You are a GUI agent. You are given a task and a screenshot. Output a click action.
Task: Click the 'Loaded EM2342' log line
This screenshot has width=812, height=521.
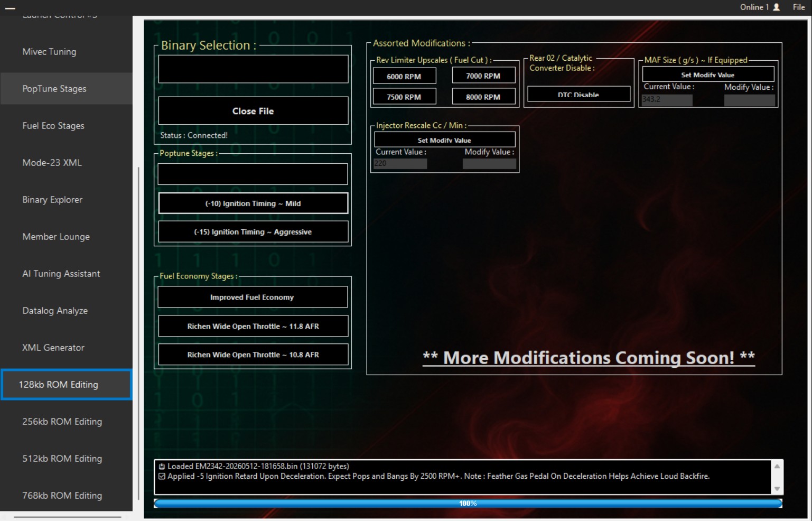(254, 466)
